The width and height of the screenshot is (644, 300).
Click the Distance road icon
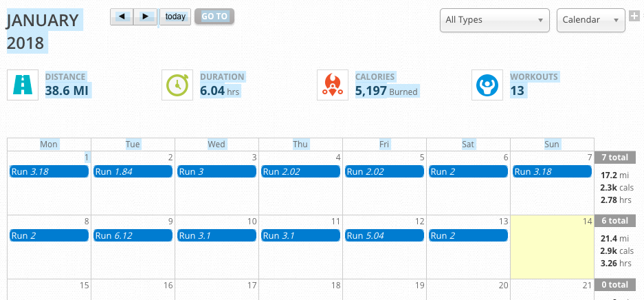click(23, 85)
